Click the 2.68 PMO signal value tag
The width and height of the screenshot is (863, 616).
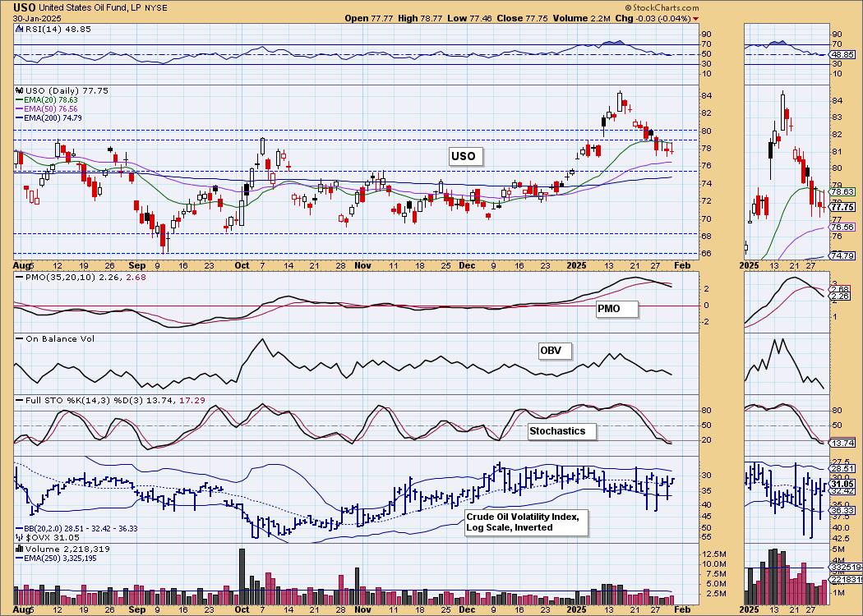click(841, 289)
